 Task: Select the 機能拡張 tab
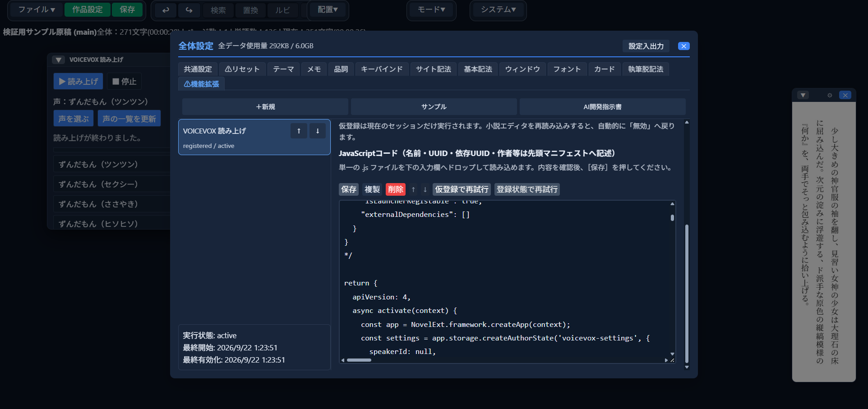(202, 84)
